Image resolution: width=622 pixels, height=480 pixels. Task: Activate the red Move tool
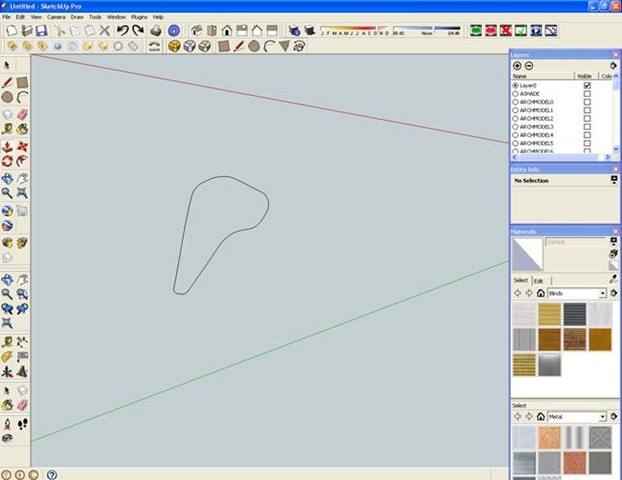tap(22, 146)
